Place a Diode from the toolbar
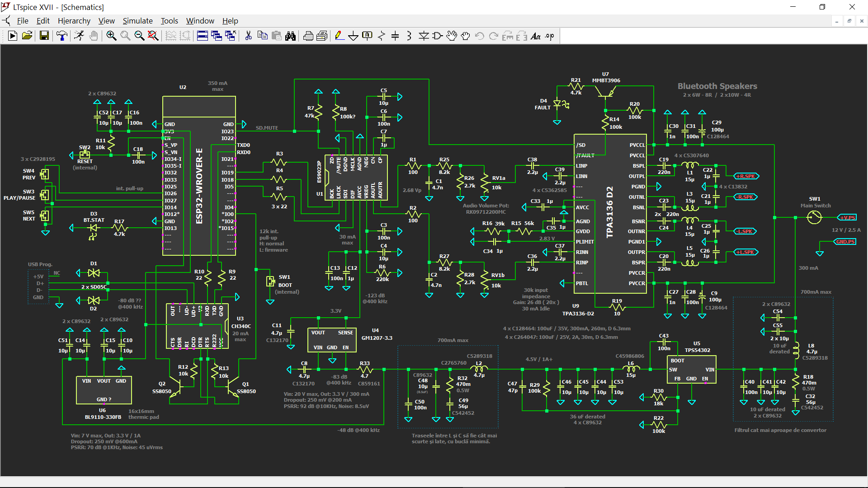Image resolution: width=868 pixels, height=488 pixels. click(x=424, y=36)
